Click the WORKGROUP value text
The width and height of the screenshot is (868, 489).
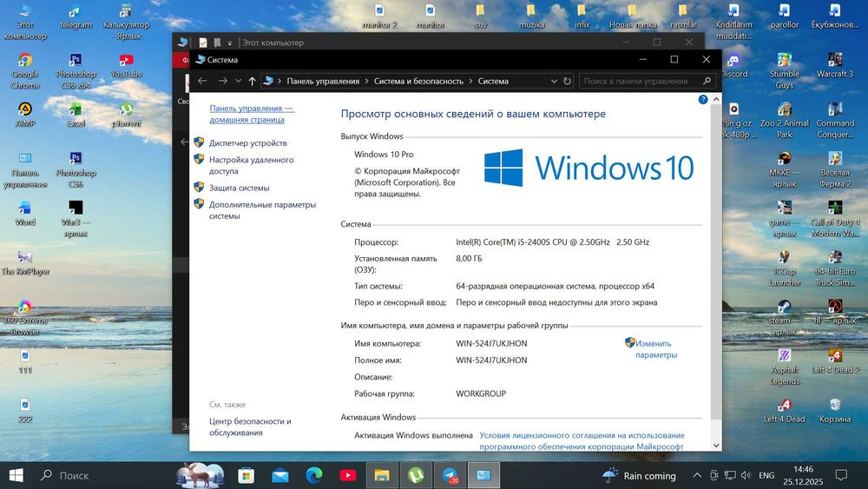tap(481, 393)
